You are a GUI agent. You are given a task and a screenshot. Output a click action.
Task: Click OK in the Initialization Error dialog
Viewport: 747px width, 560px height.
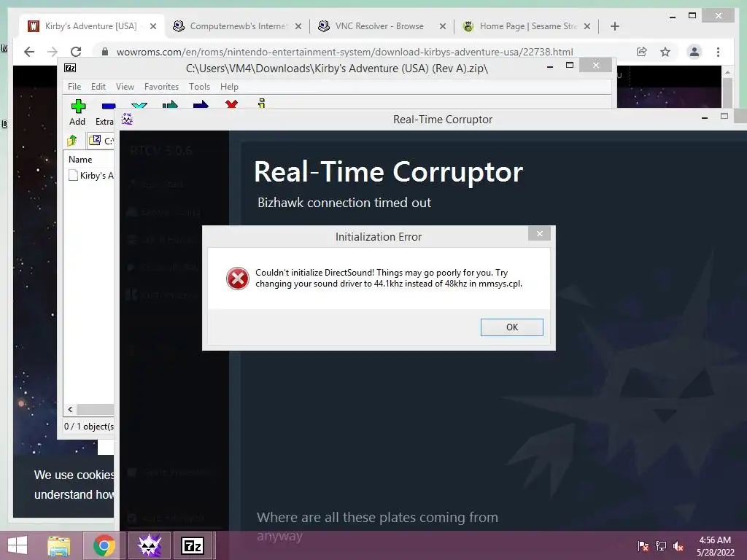click(x=511, y=327)
